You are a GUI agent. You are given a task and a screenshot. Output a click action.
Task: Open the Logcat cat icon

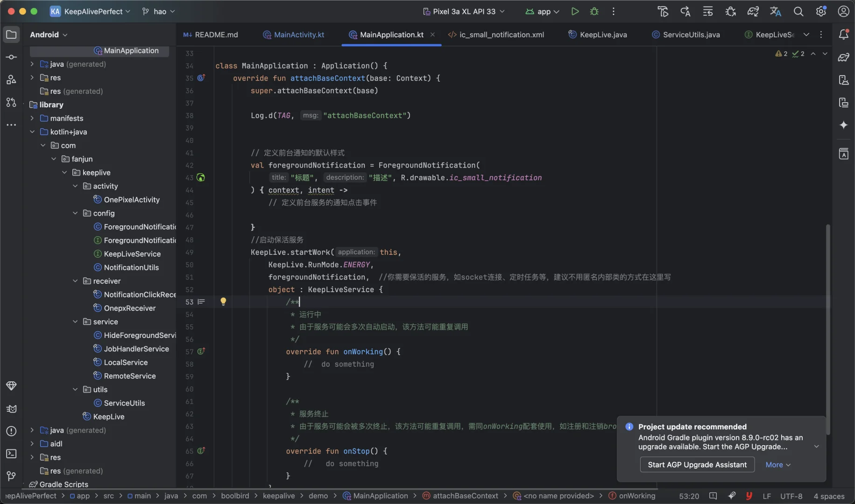[11, 409]
